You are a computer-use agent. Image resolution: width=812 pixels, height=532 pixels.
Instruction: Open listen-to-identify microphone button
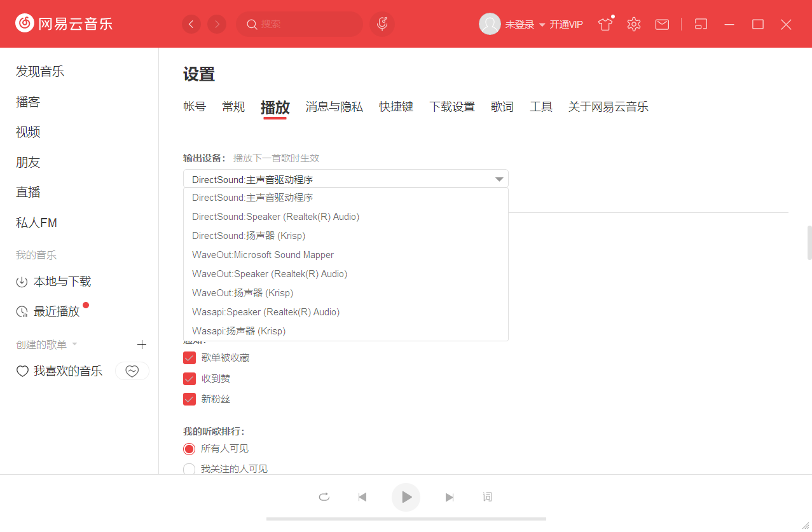[x=382, y=24]
